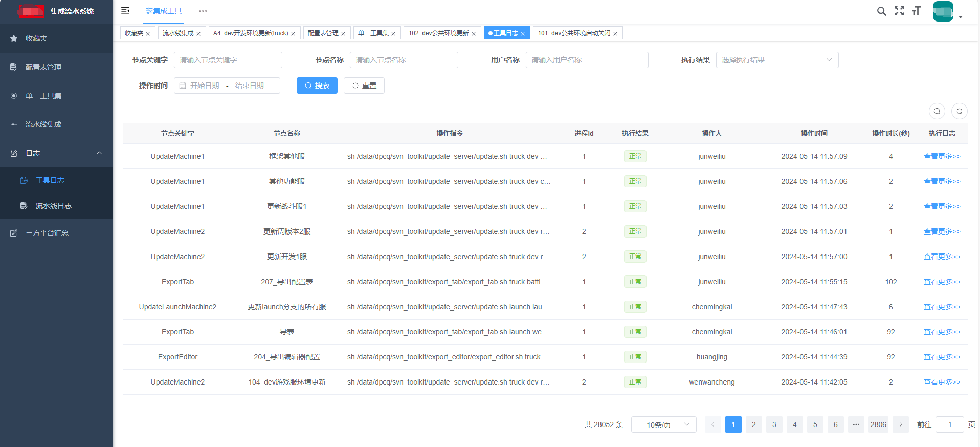Collapse sidebar with hamburger icon
Screen dimensions: 980x447
coord(125,11)
